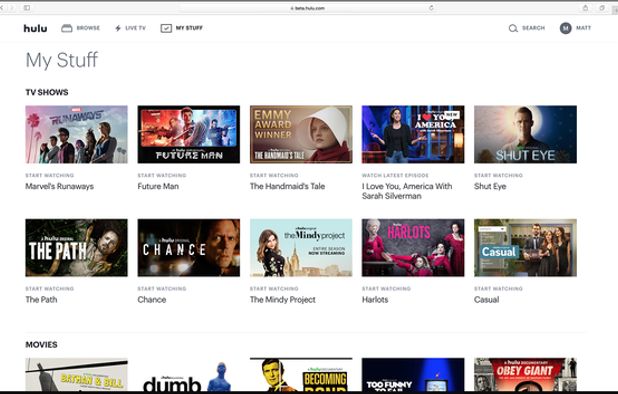
Task: Open Chance thumbnail
Action: [x=188, y=248]
